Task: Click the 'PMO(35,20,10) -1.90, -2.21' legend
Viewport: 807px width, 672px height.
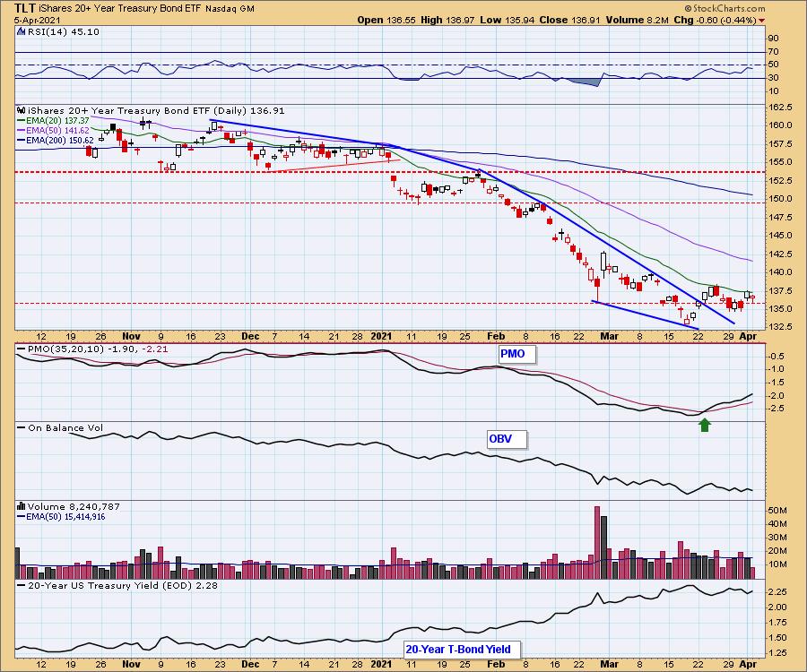Action: [98, 349]
